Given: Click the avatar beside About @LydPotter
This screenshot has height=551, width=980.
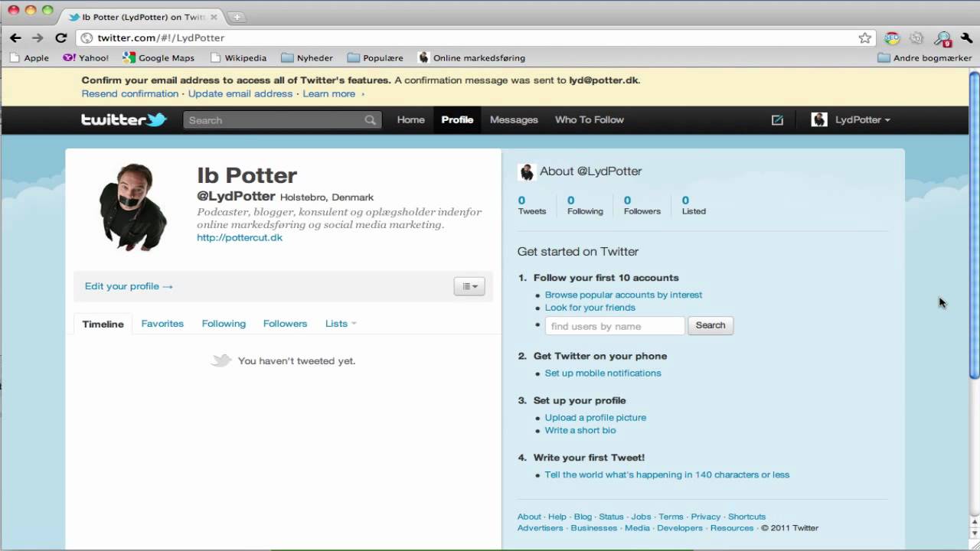Looking at the screenshot, I should pyautogui.click(x=526, y=171).
